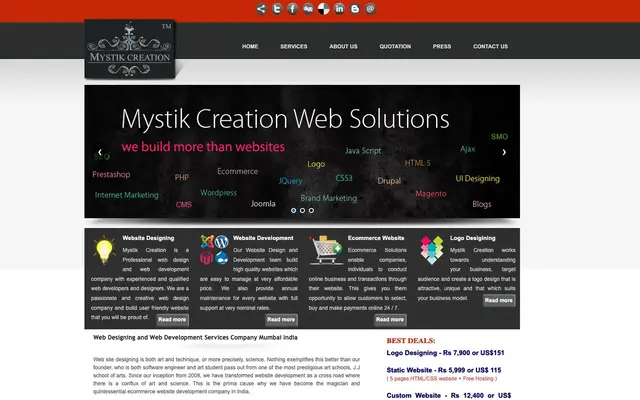Click the Delicious bookmark icon

[x=324, y=9]
